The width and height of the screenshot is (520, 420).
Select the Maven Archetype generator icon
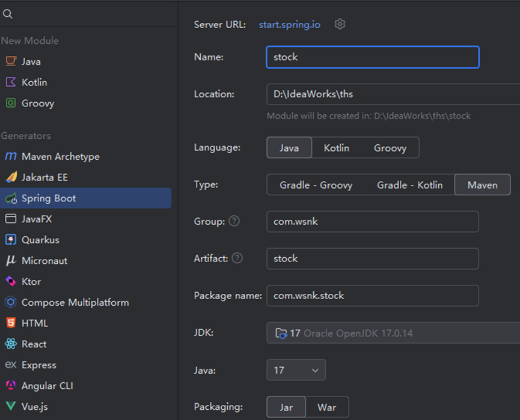(11, 157)
